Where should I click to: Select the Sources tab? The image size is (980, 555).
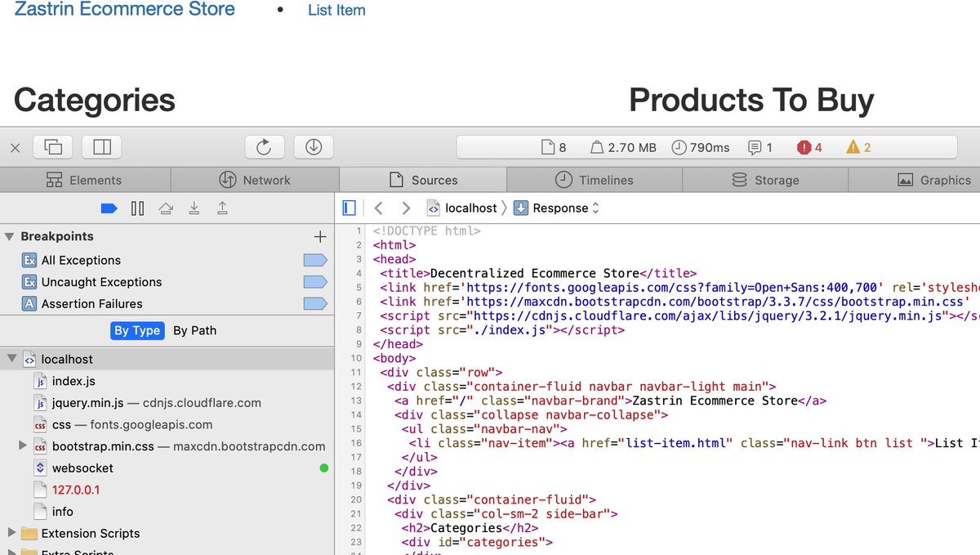click(x=423, y=180)
